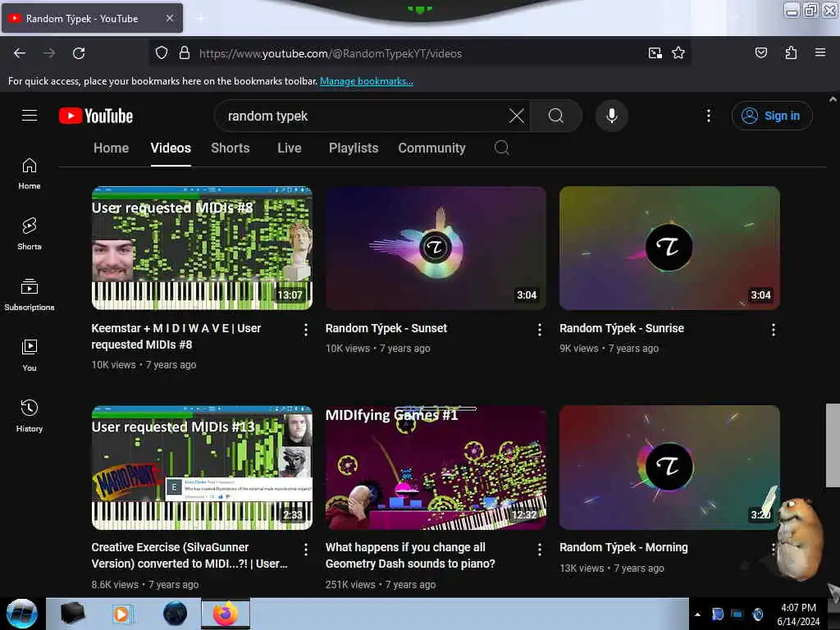Click the Sign in button
The height and width of the screenshot is (630, 840).
(772, 116)
